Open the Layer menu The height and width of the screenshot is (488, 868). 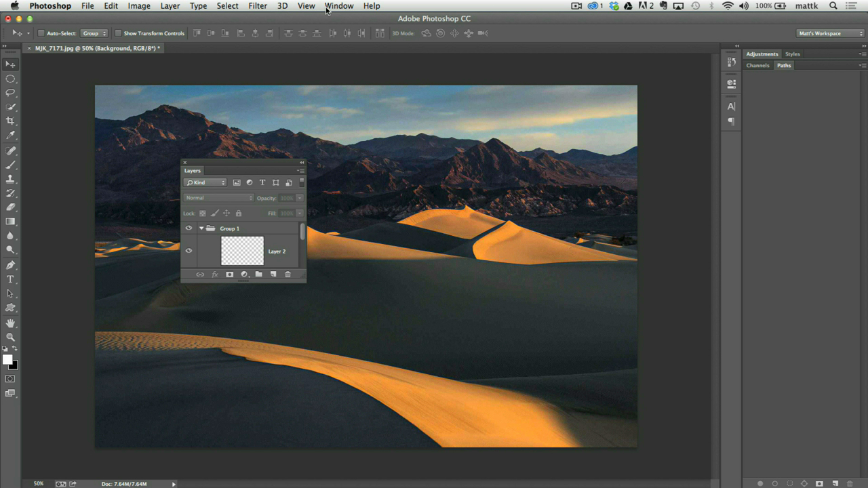[x=170, y=6]
